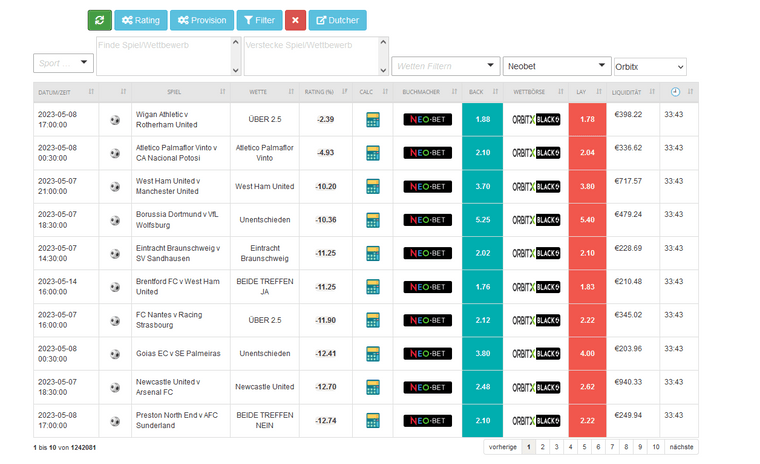This screenshot has height=464, width=760.
Task: Go to page 5
Action: (585, 447)
